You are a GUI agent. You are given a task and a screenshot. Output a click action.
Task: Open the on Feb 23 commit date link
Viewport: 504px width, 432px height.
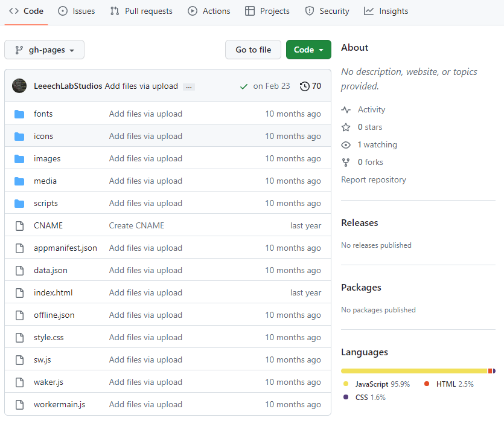(272, 86)
